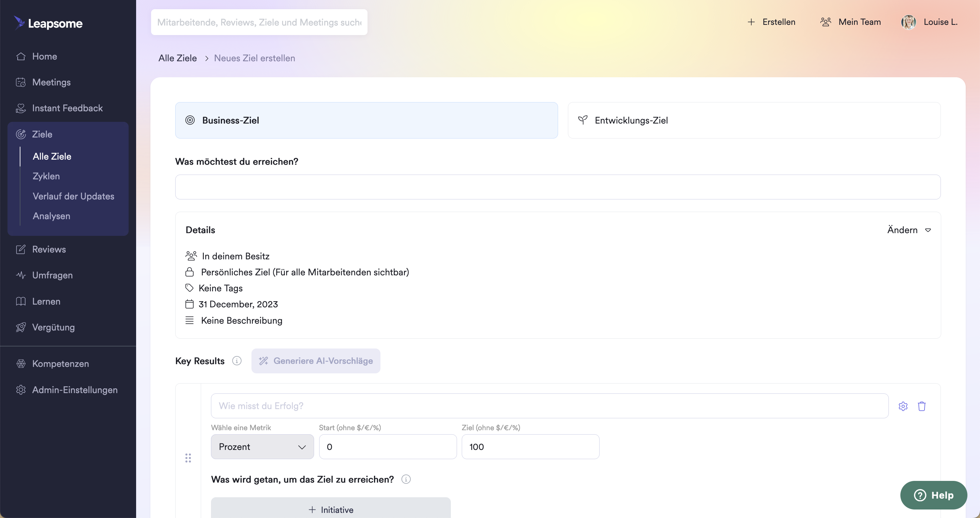The height and width of the screenshot is (518, 980).
Task: Click the Vergütung rocket icon
Action: click(x=21, y=327)
